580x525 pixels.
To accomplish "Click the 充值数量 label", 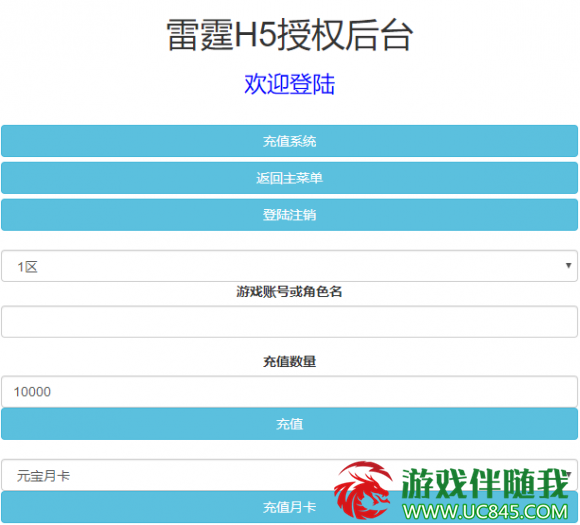I will [290, 361].
